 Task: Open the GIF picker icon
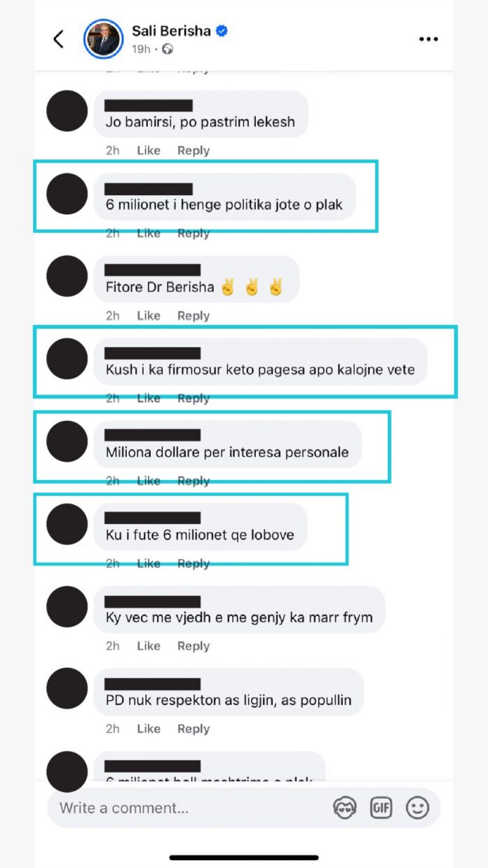coord(381,808)
